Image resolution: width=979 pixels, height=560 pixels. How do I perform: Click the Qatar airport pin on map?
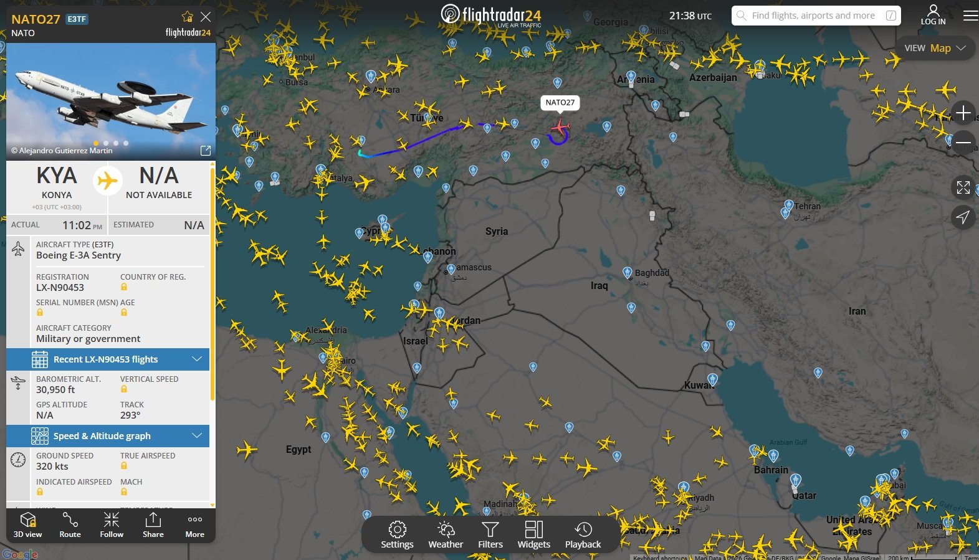796,480
